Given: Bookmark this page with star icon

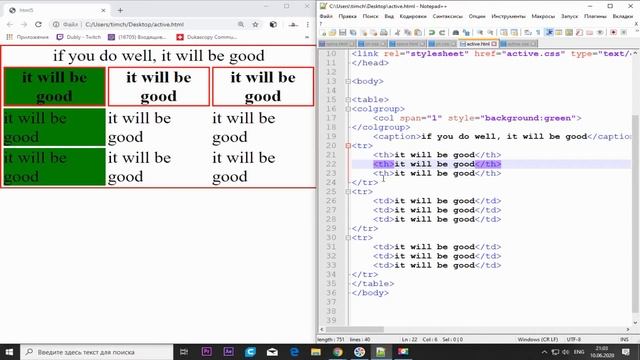Looking at the screenshot, I should click(256, 24).
